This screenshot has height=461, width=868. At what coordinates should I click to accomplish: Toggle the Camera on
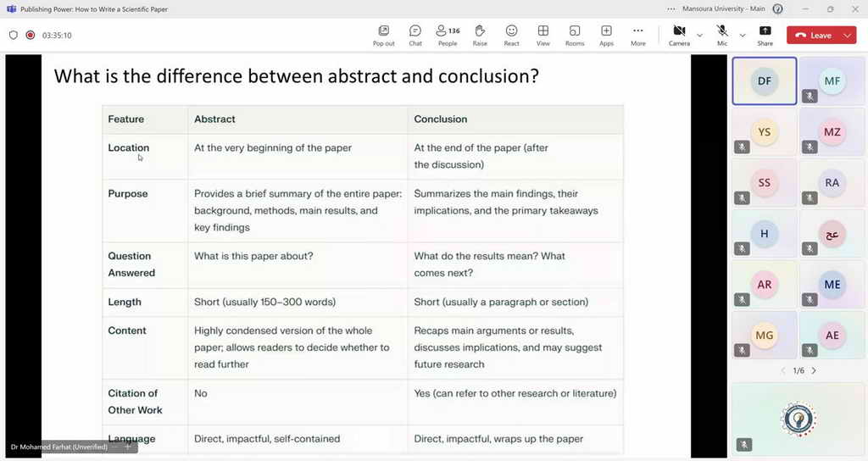679,36
